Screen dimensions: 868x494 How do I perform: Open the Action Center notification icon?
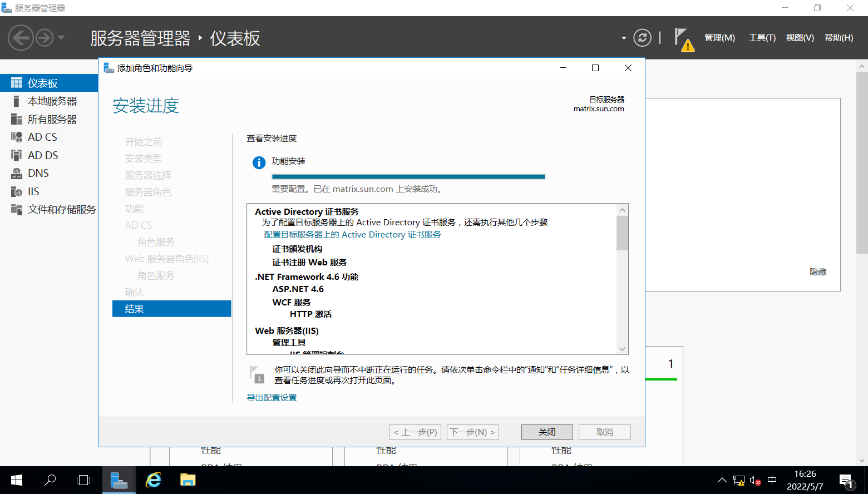(x=846, y=481)
